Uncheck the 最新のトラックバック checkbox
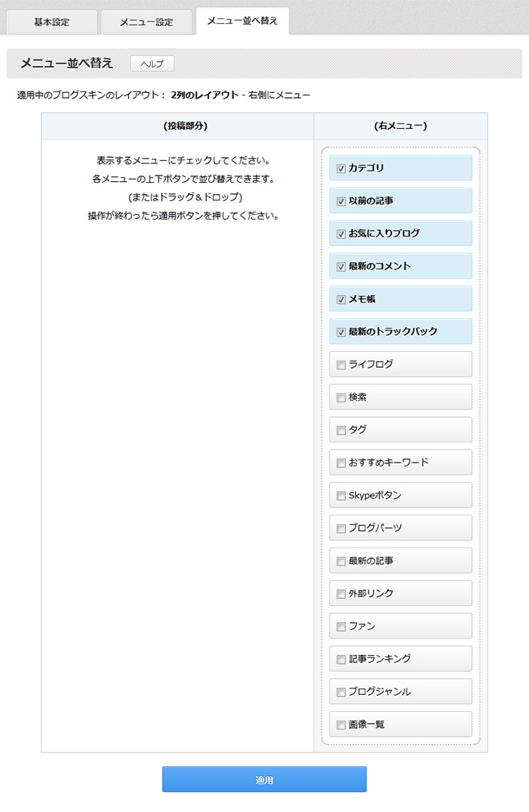 pyautogui.click(x=341, y=332)
